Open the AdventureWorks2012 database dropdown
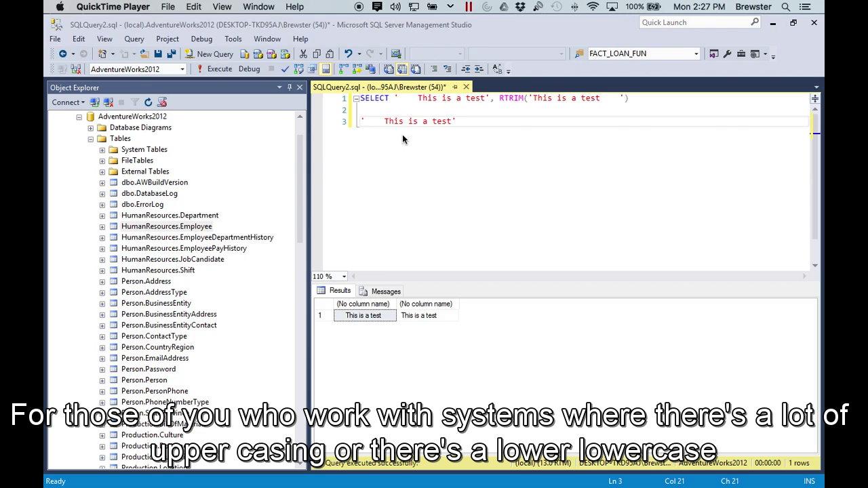The width and height of the screenshot is (868, 488). click(x=182, y=69)
